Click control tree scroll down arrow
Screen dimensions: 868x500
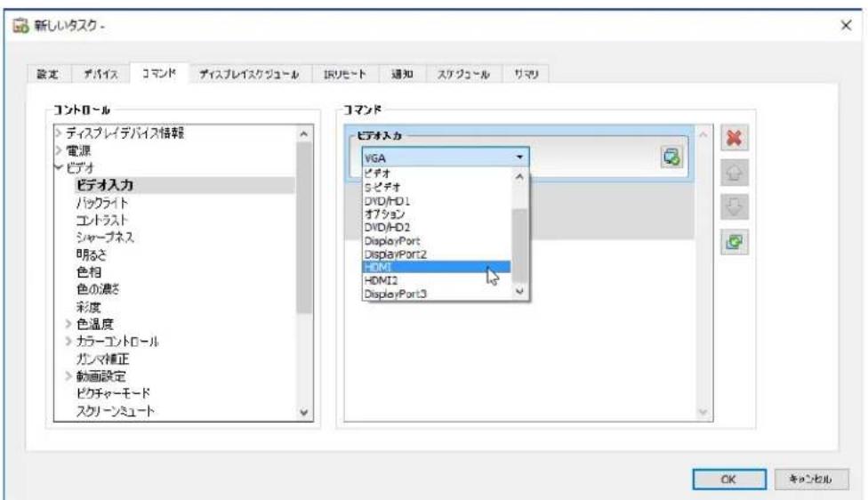(x=304, y=412)
